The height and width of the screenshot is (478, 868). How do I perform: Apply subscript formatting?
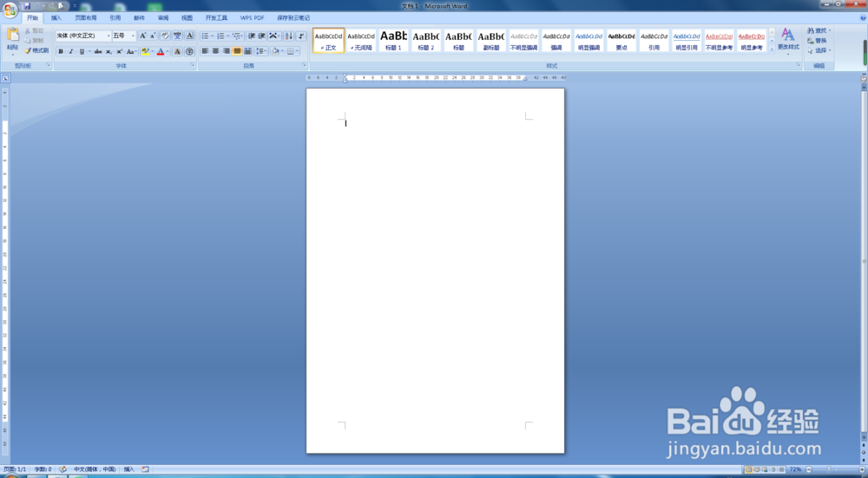click(108, 51)
